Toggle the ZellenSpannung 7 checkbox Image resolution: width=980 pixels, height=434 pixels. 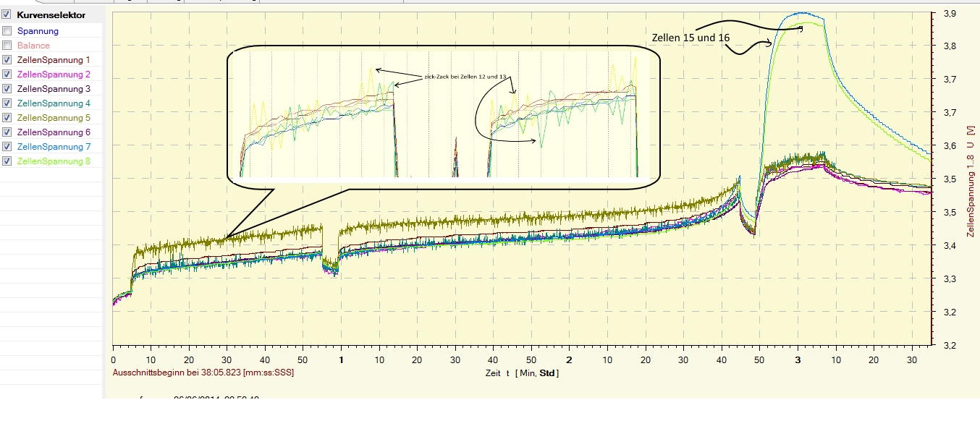click(x=7, y=147)
